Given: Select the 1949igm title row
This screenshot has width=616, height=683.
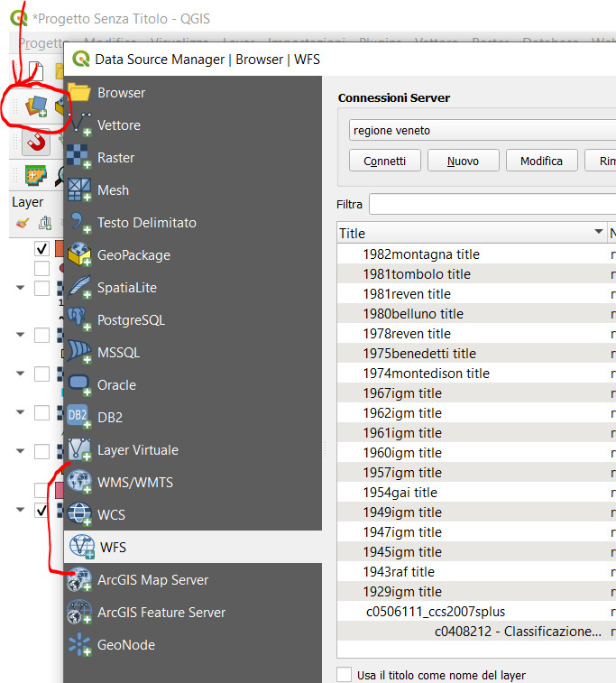Looking at the screenshot, I should (476, 512).
